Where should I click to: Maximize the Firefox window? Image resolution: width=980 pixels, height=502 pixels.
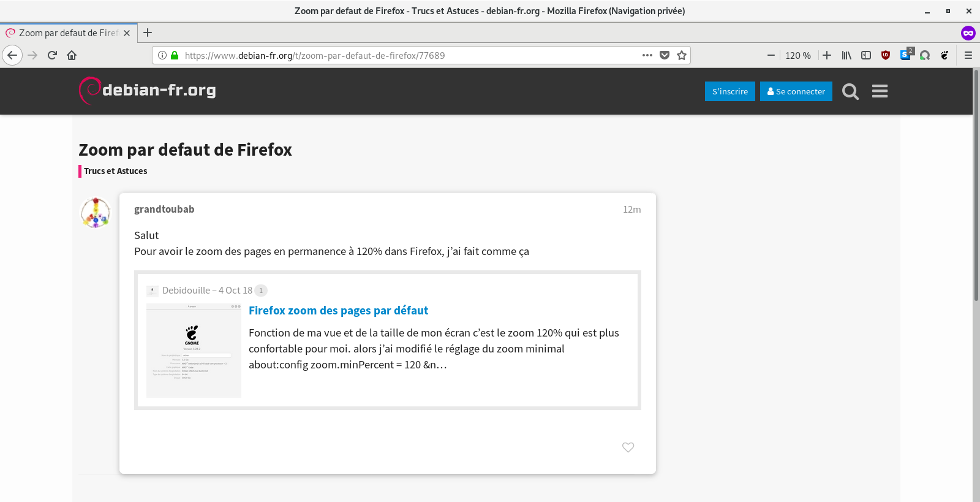point(948,11)
